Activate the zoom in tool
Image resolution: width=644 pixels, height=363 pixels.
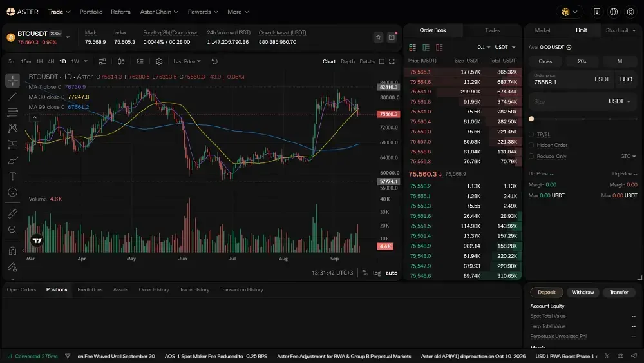point(13,230)
